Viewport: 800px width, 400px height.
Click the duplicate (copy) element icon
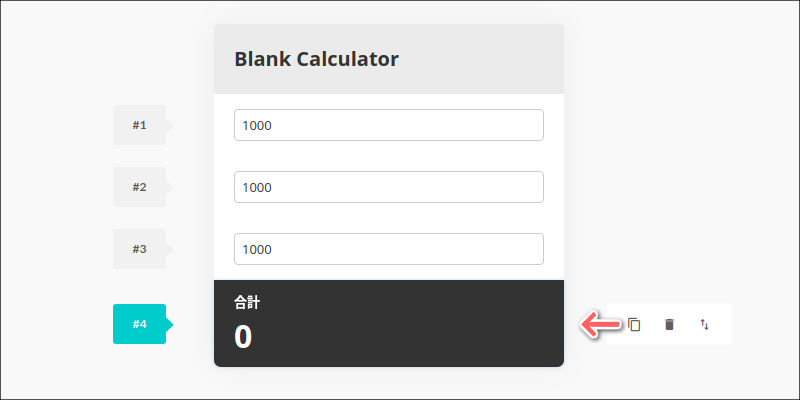point(634,324)
